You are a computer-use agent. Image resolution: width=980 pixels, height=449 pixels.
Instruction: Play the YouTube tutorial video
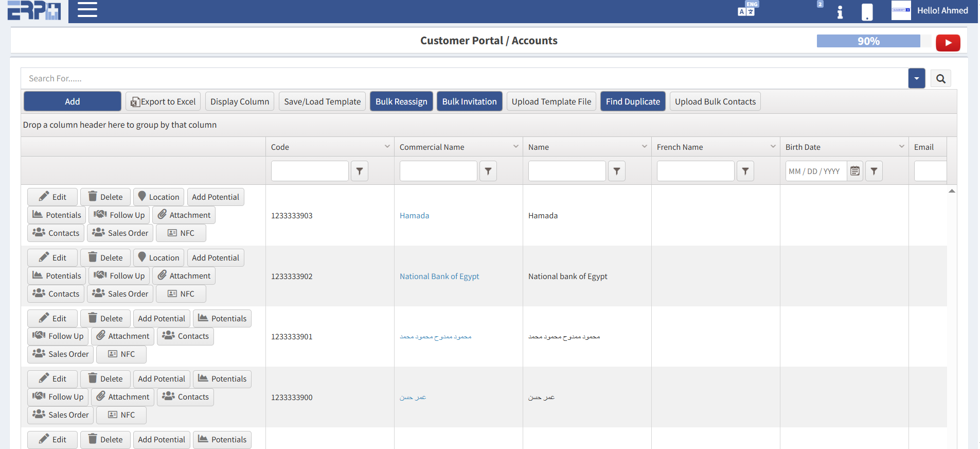pyautogui.click(x=948, y=43)
